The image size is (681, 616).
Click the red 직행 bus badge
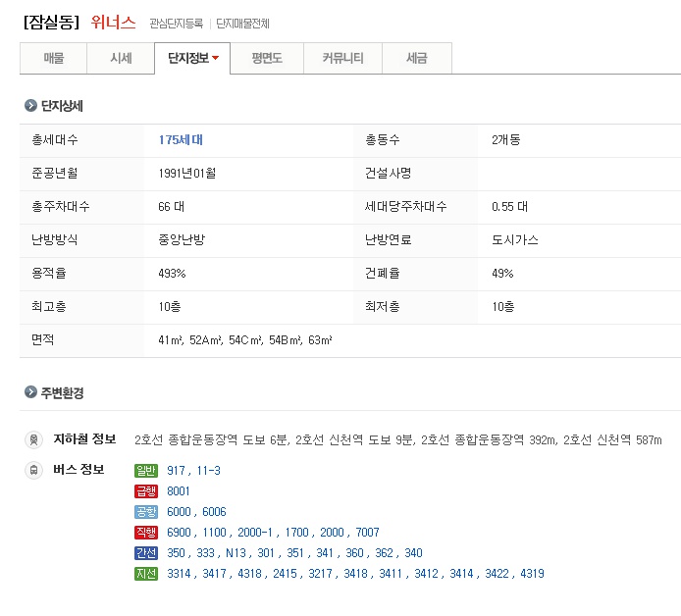point(146,533)
